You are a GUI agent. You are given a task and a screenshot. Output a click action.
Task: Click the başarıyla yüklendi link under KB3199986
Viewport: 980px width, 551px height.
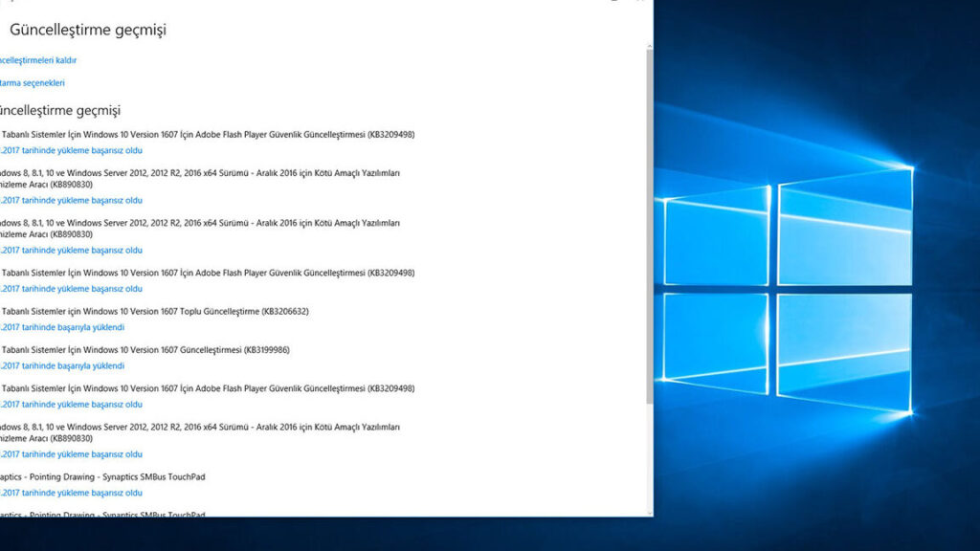tap(67, 364)
